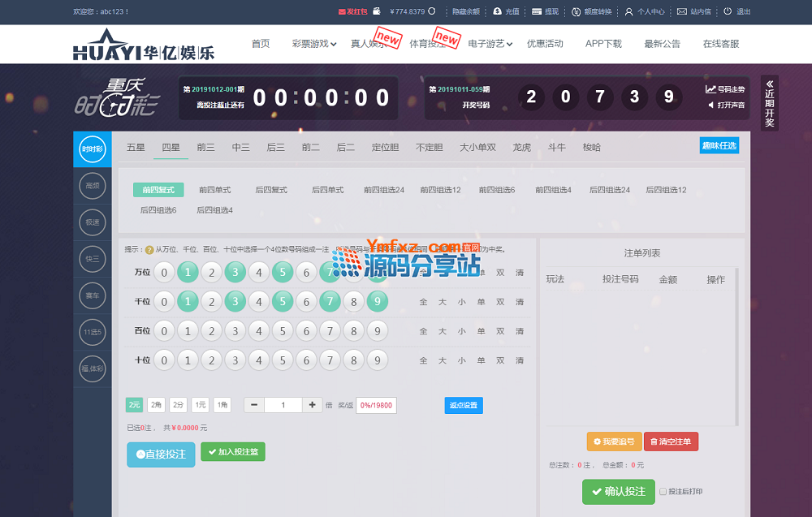Click the multiplier number input field

283,405
